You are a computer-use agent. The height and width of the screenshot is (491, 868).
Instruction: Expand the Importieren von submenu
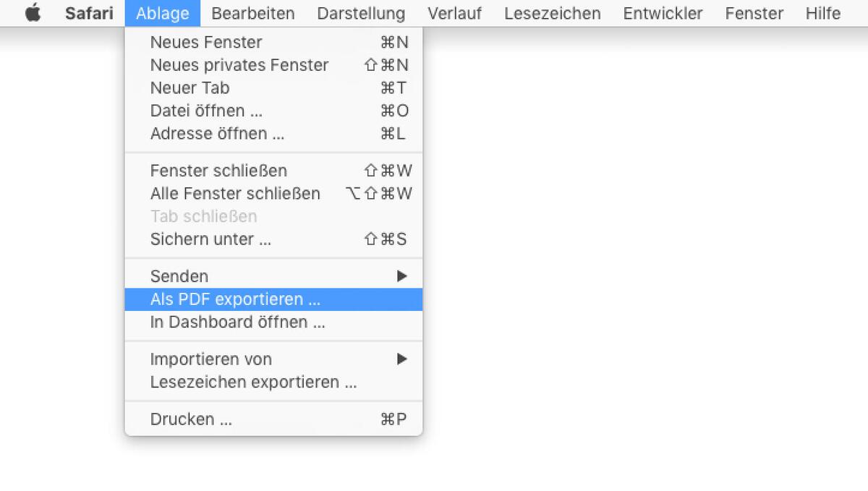(211, 359)
